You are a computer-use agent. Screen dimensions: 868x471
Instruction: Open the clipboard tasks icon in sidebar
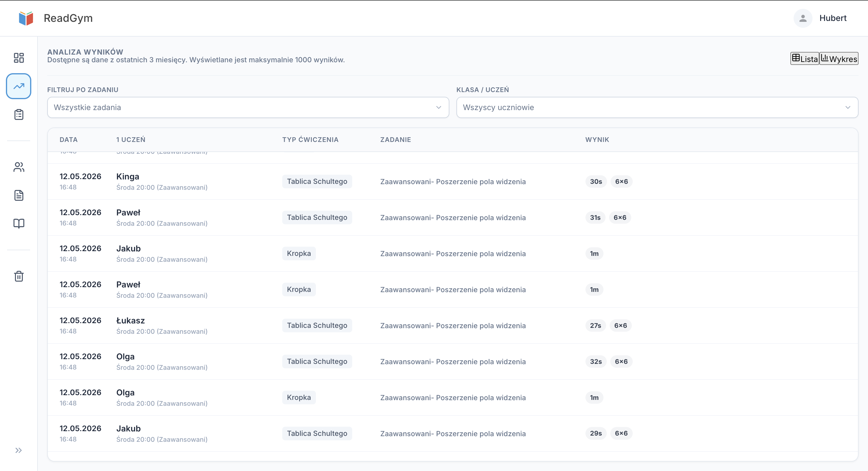19,115
